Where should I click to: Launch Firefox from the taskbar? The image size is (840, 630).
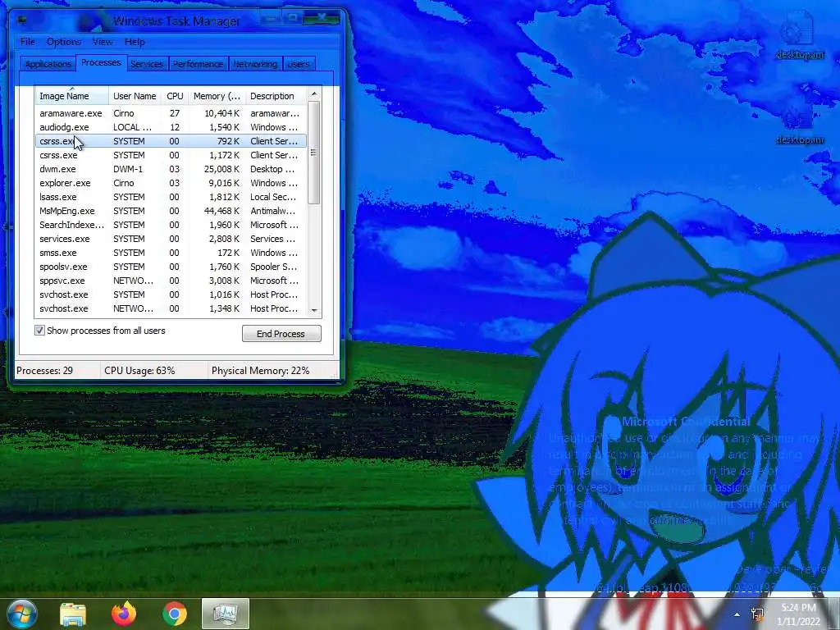[x=124, y=614]
